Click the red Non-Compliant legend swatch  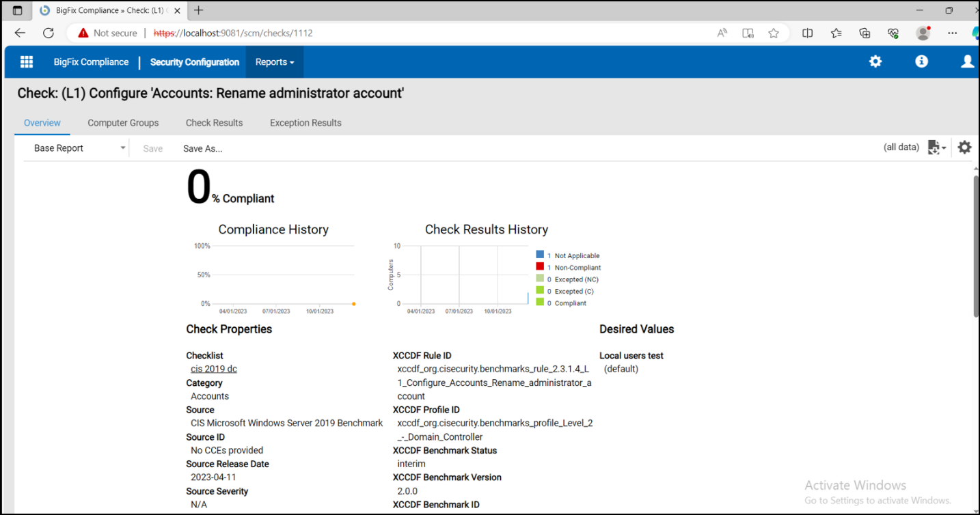540,267
